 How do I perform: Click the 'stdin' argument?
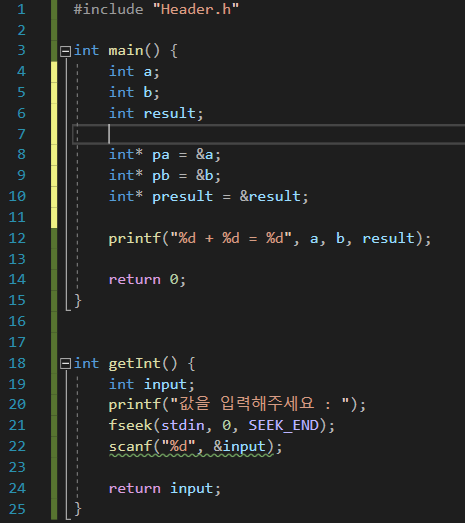click(182, 426)
